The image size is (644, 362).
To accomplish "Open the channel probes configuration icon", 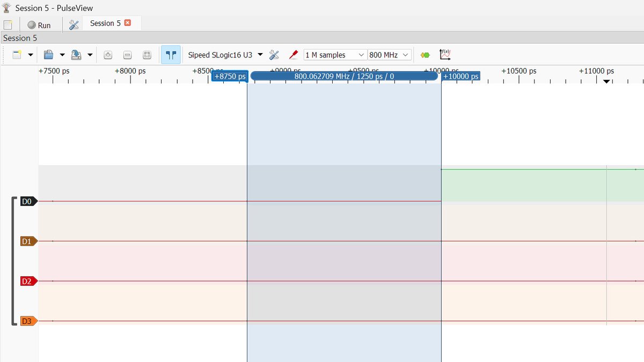I will click(293, 55).
